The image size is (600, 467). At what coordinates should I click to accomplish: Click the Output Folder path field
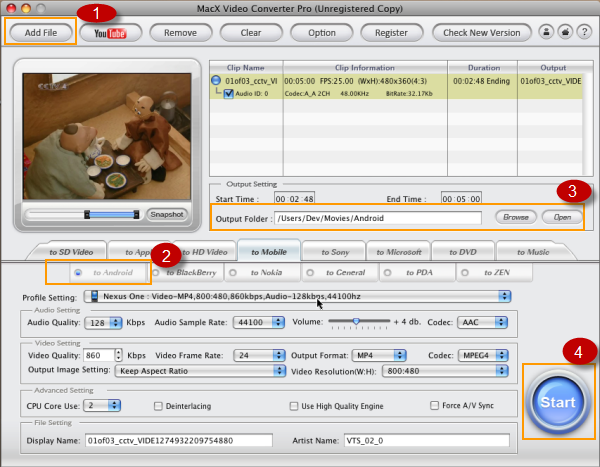pyautogui.click(x=378, y=218)
